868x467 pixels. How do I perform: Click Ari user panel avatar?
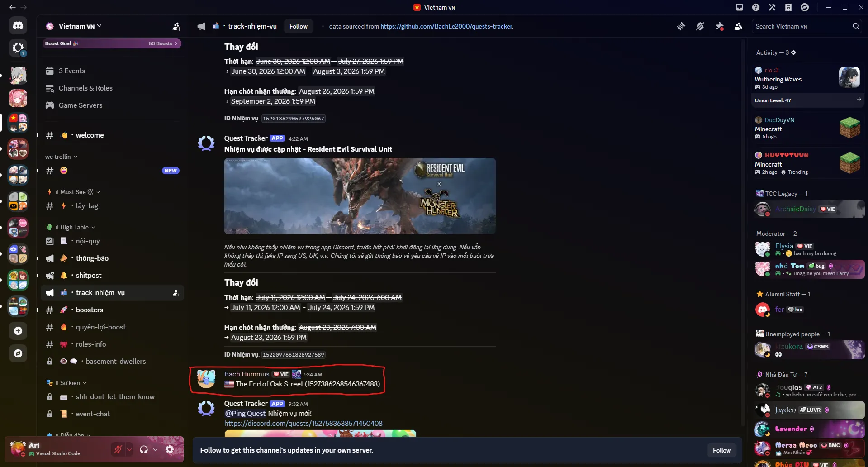(x=18, y=448)
